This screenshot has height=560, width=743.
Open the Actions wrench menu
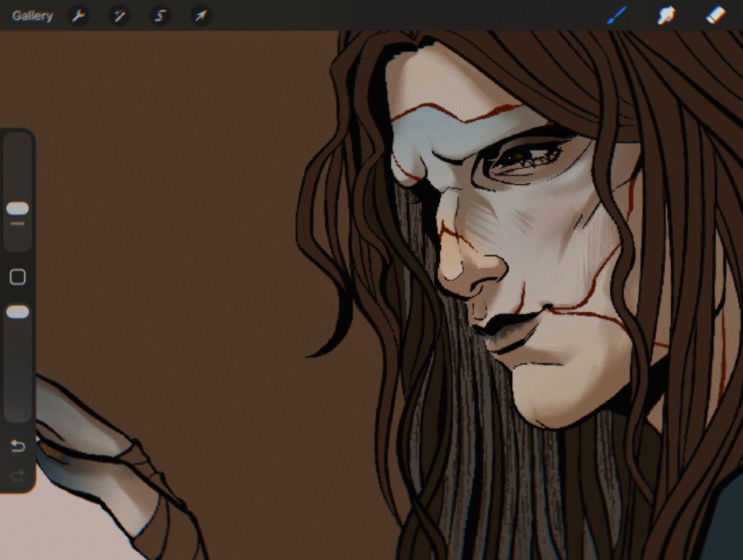click(x=78, y=16)
